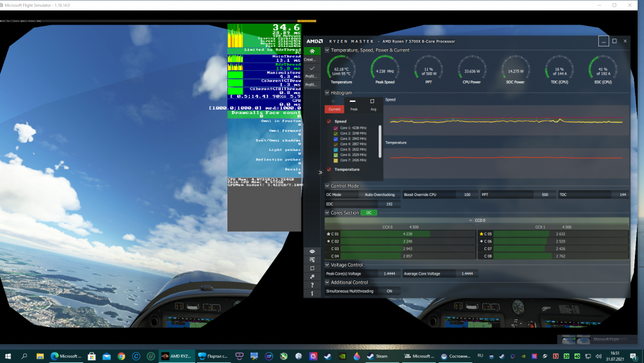This screenshot has width=644, height=363.
Task: Open the volume speaker icon in the system tray
Action: point(598,357)
